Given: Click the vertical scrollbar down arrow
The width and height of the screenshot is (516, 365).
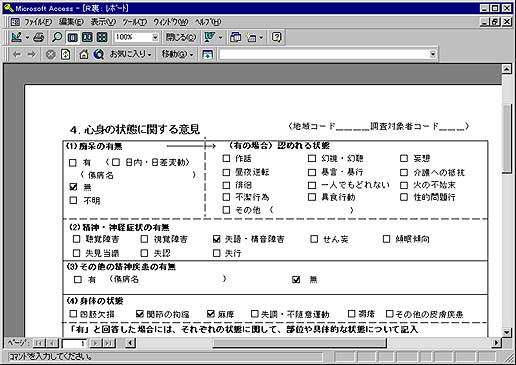Looking at the screenshot, I should tap(507, 332).
